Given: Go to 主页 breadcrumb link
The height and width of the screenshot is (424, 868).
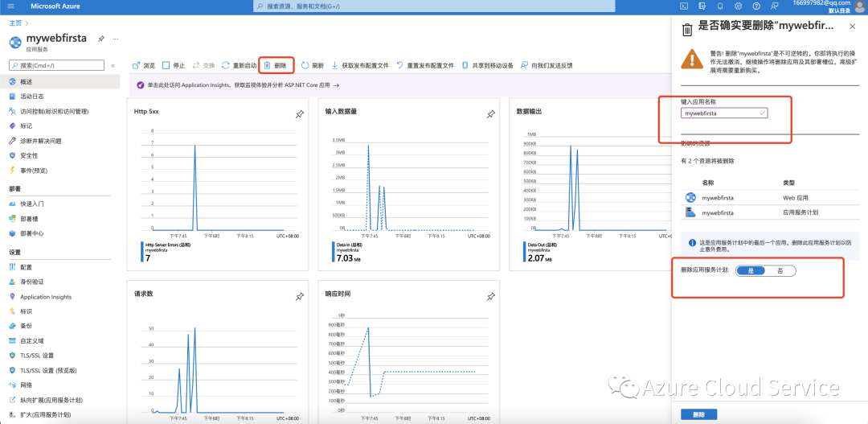Looking at the screenshot, I should 15,23.
